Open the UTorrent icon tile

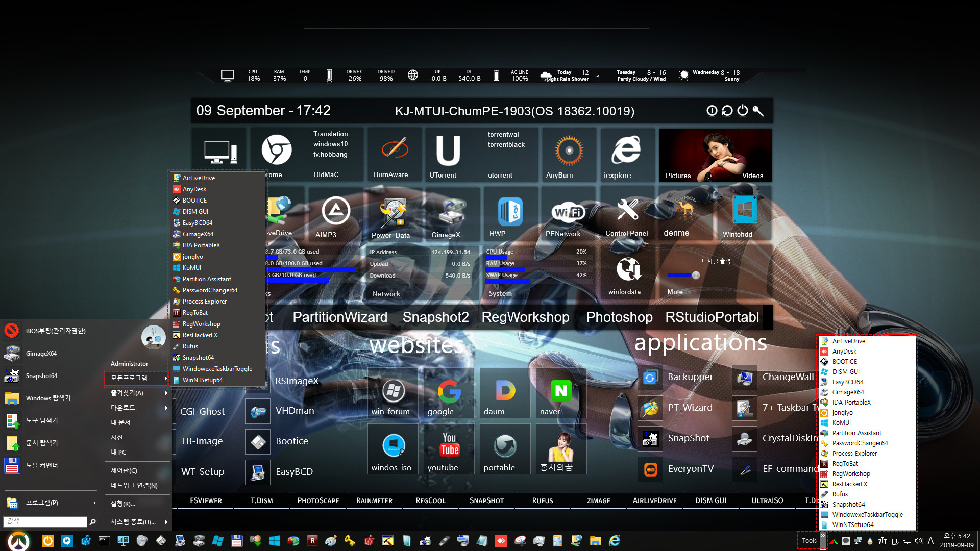click(448, 151)
